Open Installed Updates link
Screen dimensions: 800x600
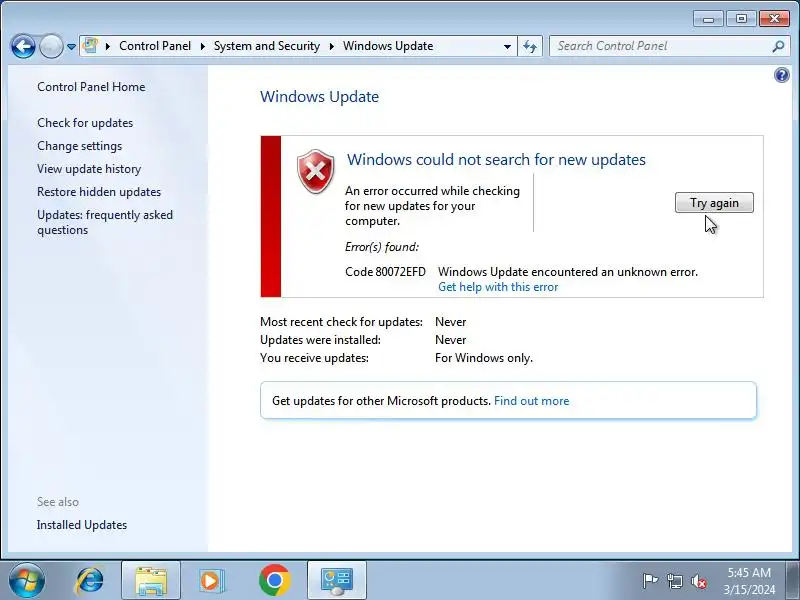[82, 525]
